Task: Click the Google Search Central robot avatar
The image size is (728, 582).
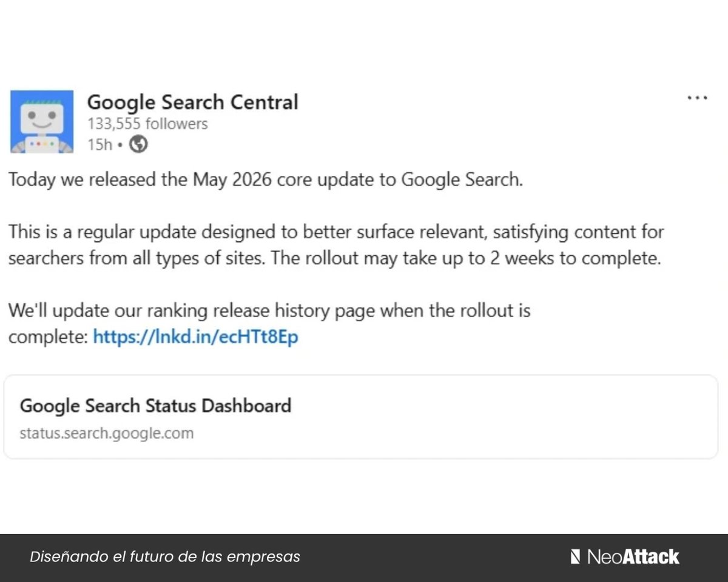Action: point(42,121)
